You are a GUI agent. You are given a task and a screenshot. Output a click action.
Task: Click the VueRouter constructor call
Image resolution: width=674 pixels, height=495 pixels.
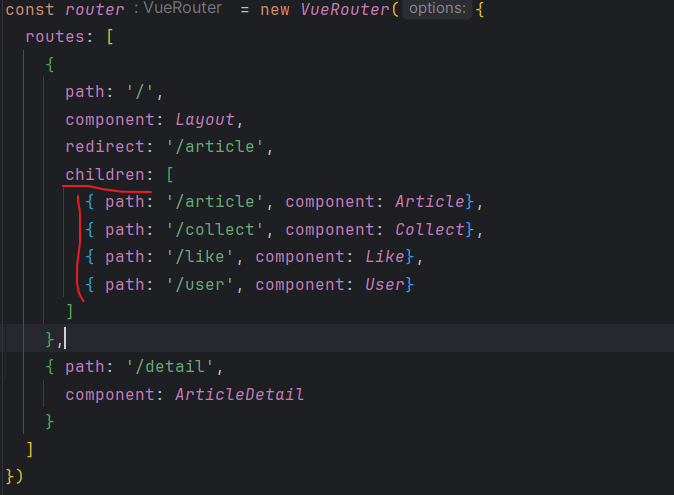click(345, 9)
